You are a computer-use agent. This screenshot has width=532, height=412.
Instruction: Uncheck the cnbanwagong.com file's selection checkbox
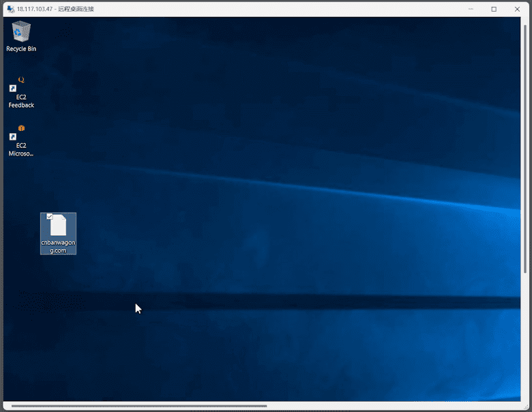(x=50, y=216)
